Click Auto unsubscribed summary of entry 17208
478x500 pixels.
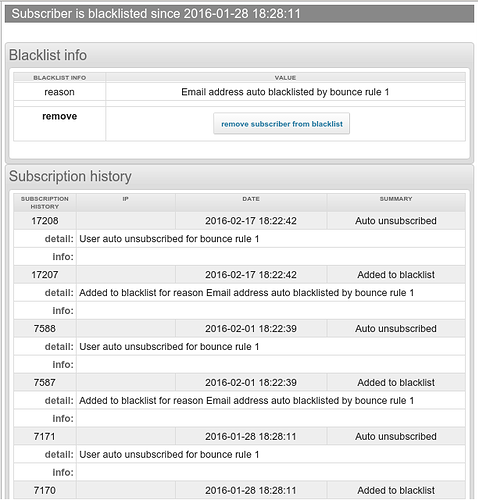(x=396, y=221)
